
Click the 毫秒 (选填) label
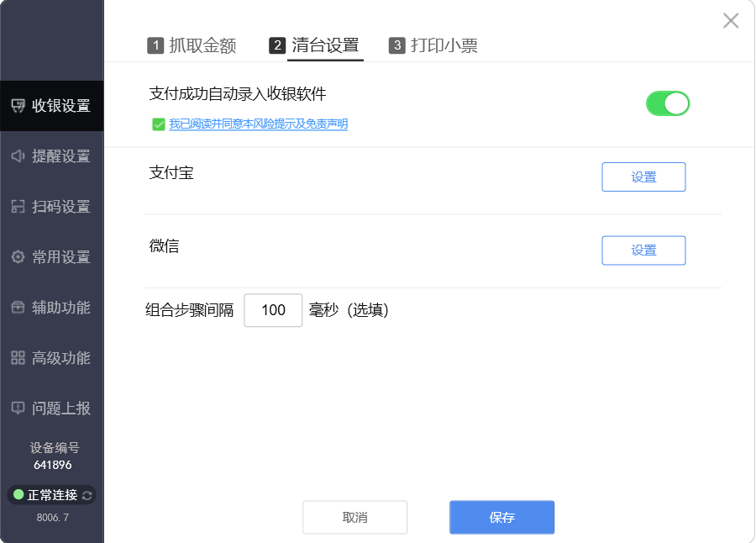[x=349, y=310]
